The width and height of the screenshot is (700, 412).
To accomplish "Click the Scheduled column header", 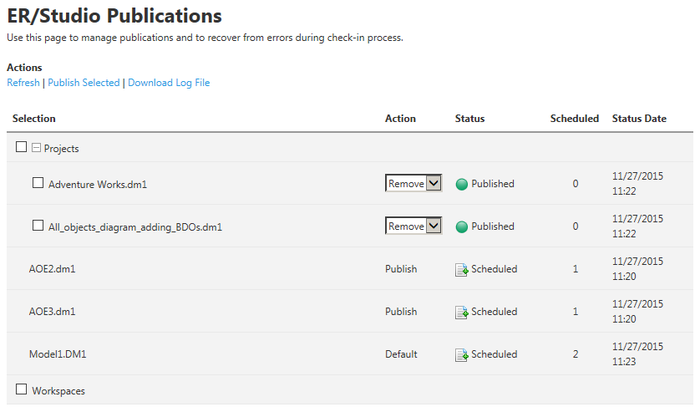I will pyautogui.click(x=574, y=118).
